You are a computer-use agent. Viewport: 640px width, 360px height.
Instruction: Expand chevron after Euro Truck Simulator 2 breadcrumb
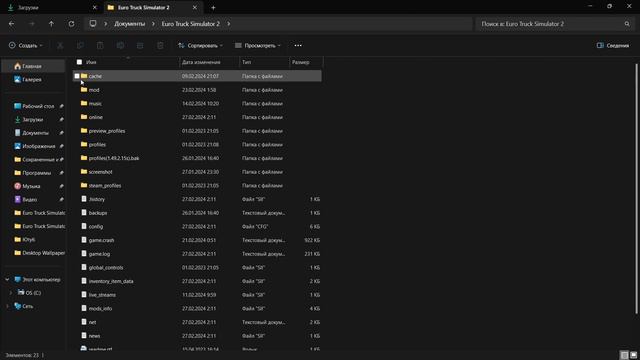(229, 24)
